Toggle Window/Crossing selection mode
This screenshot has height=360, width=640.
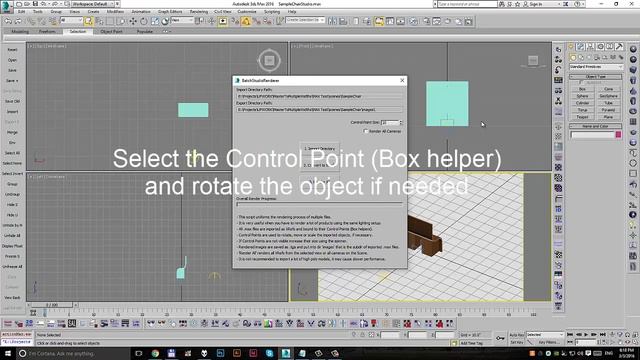point(121,21)
